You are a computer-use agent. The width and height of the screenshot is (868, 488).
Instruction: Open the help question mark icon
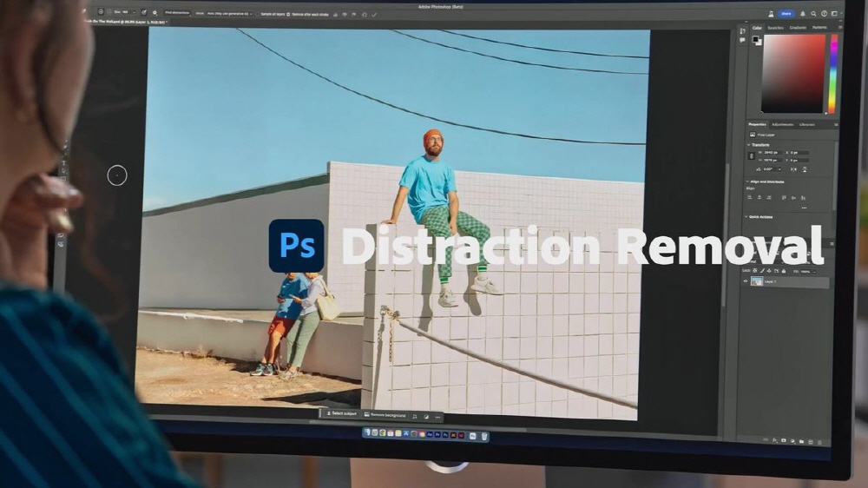tap(824, 14)
